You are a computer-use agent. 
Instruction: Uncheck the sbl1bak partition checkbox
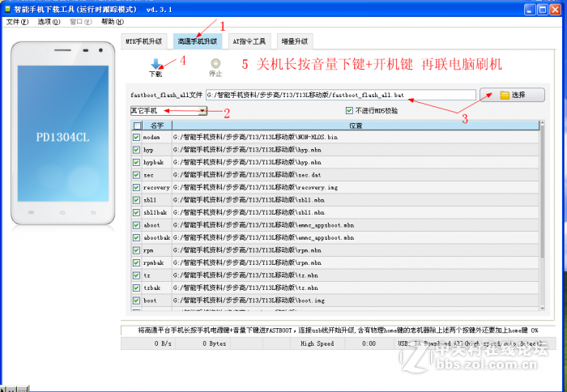point(136,213)
